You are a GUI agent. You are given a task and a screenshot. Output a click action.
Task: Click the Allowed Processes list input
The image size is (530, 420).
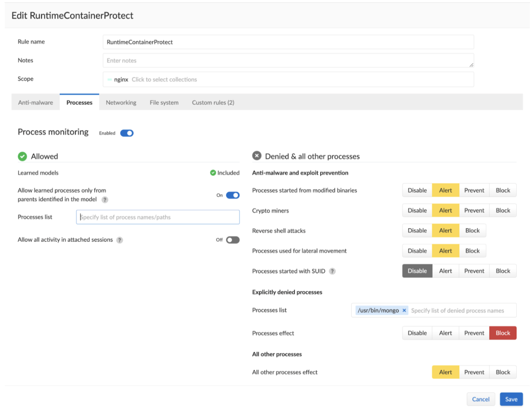(x=158, y=217)
